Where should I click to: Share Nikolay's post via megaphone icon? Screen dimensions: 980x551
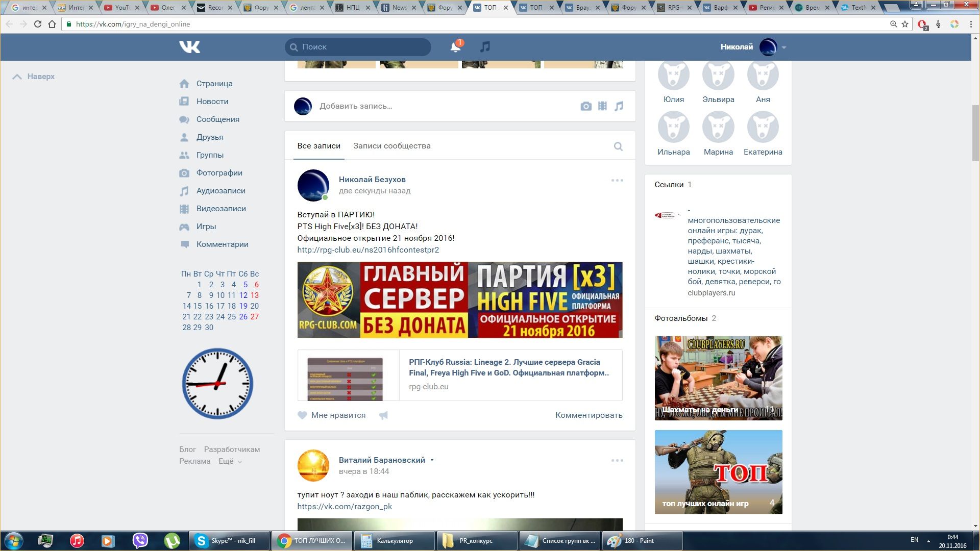coord(384,415)
